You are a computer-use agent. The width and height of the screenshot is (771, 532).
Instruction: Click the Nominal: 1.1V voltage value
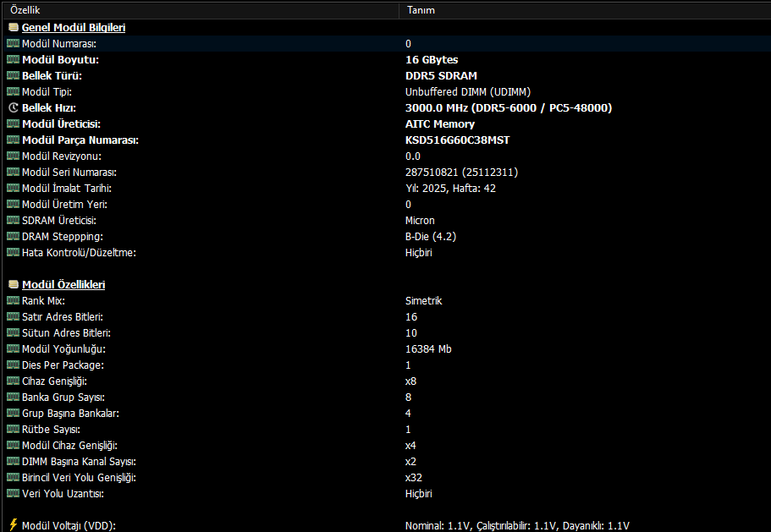[517, 525]
